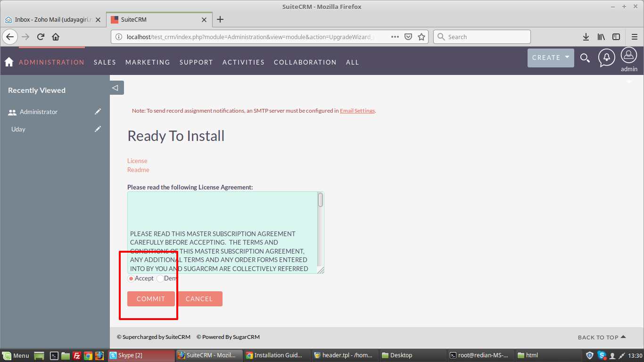Click the shield icon in the system tray
This screenshot has height=362, width=644.
(590, 355)
